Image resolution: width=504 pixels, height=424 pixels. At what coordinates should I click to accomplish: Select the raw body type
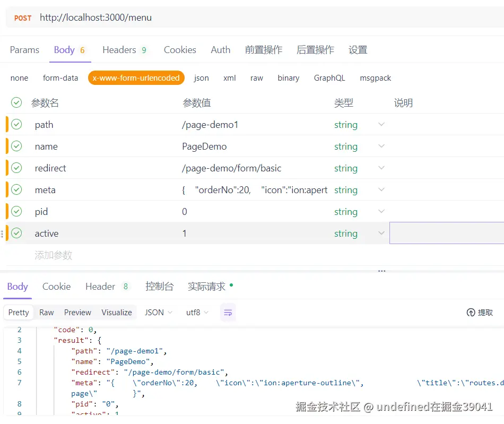256,78
